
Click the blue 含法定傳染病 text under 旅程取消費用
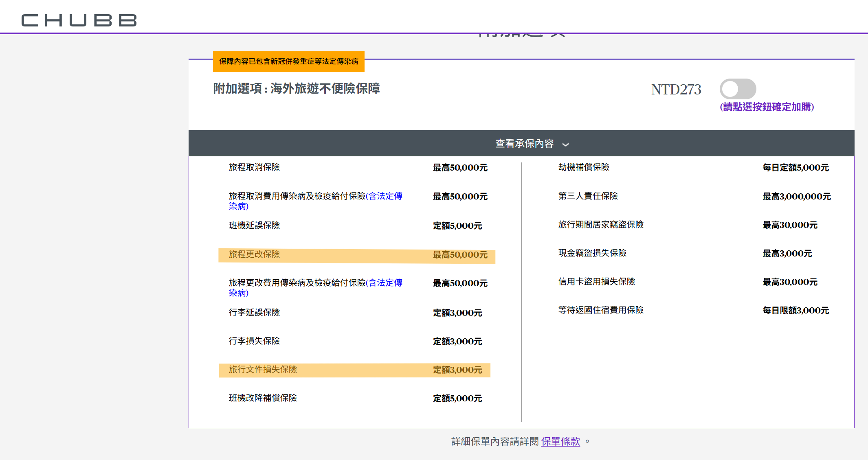385,196
